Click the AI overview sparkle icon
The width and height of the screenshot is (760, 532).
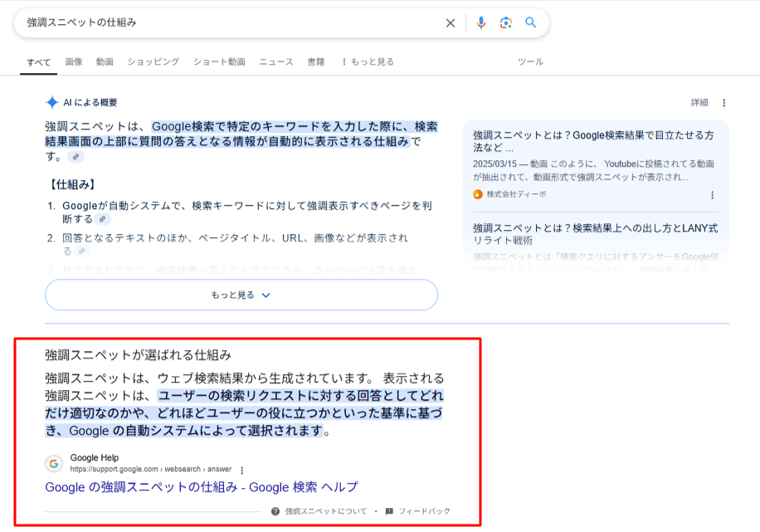[52, 102]
